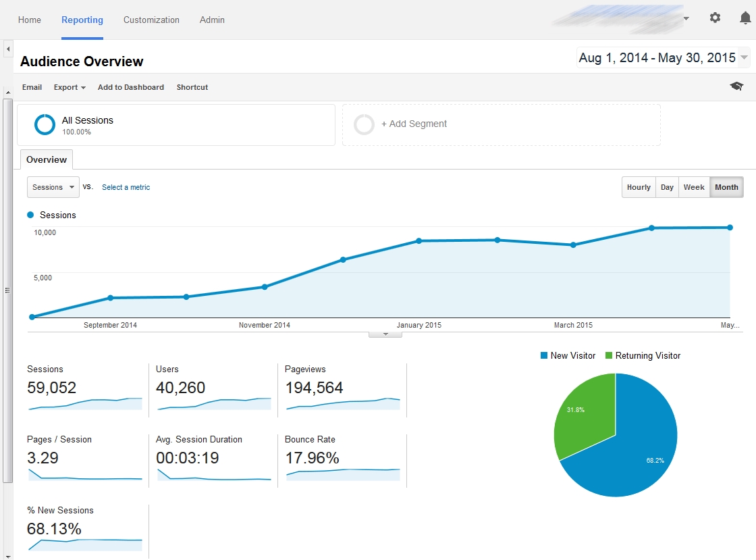
Task: Click the All Sessions segment circle icon
Action: (x=44, y=124)
